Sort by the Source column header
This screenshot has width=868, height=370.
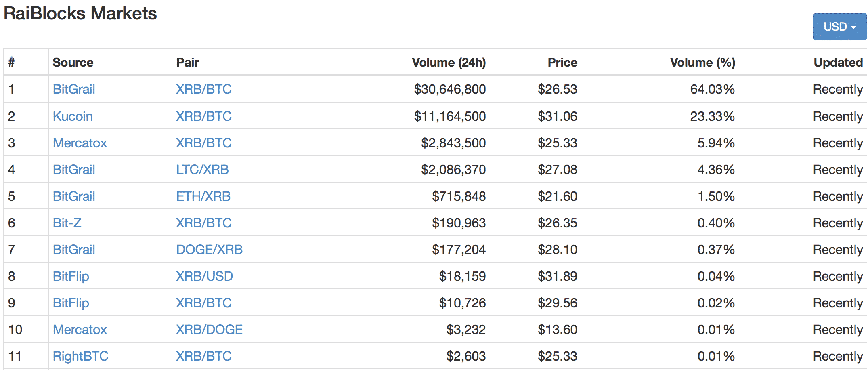pos(73,62)
